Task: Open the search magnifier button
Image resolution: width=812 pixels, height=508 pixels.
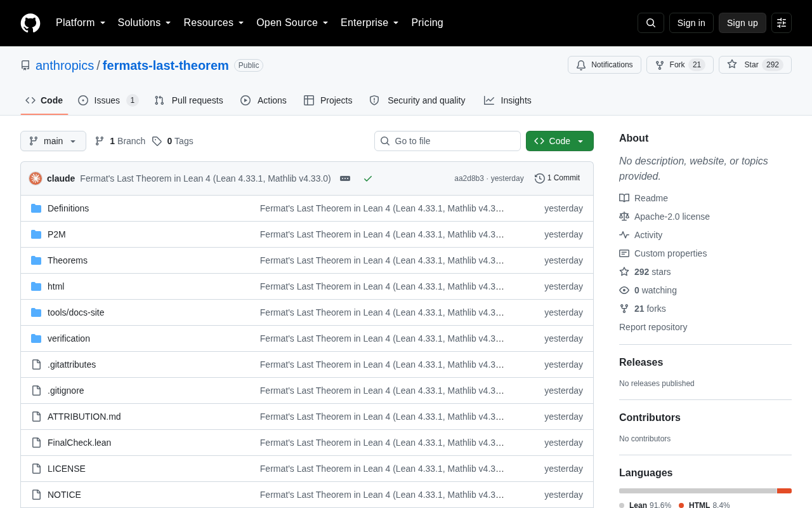Action: click(651, 23)
